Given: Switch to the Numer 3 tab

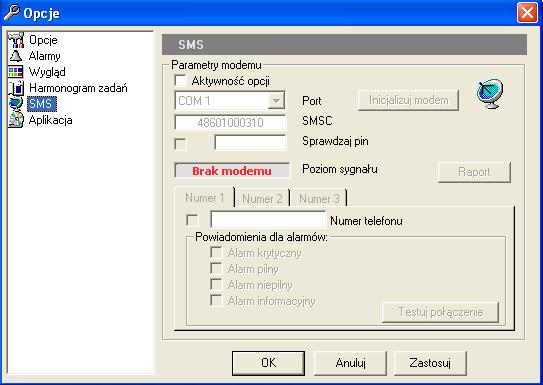Looking at the screenshot, I should 319,199.
